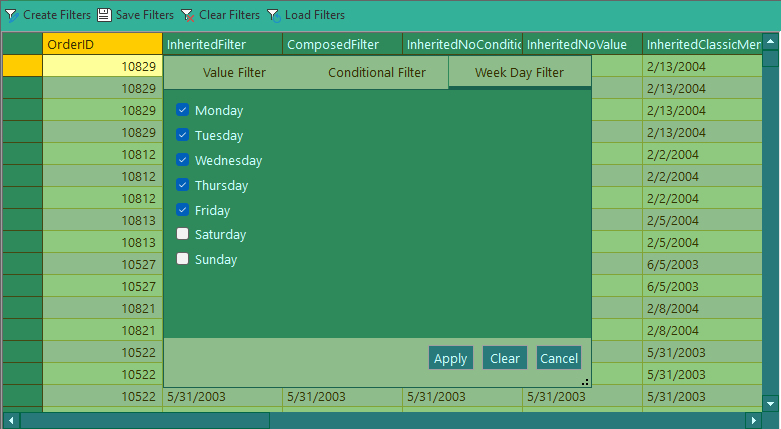Check the Sunday checkbox

tap(183, 259)
